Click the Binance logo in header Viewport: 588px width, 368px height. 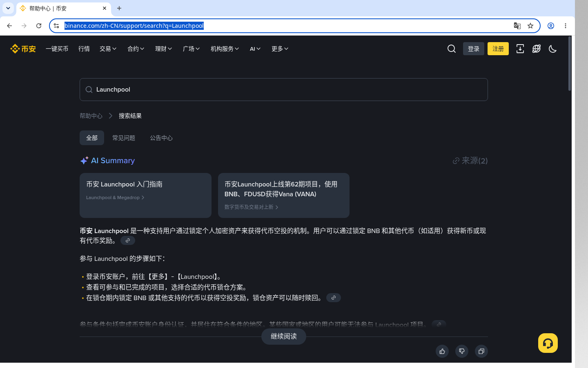[23, 49]
